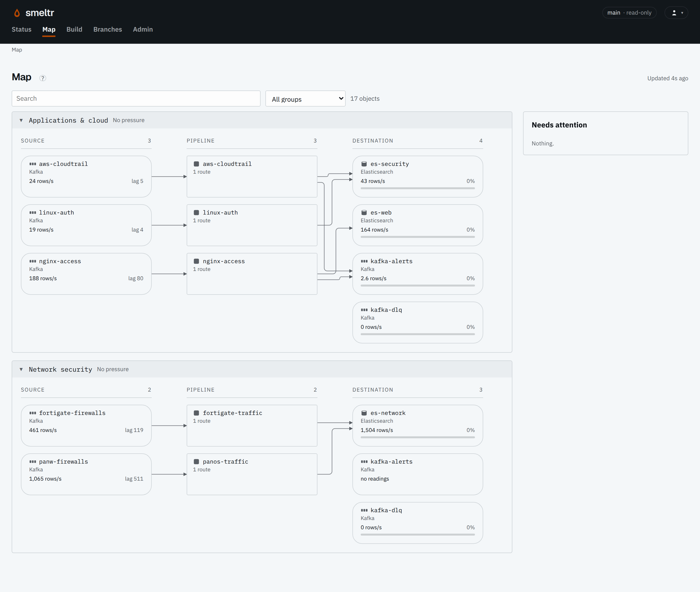Go to the Build tab
This screenshot has height=592, width=700.
(x=74, y=29)
